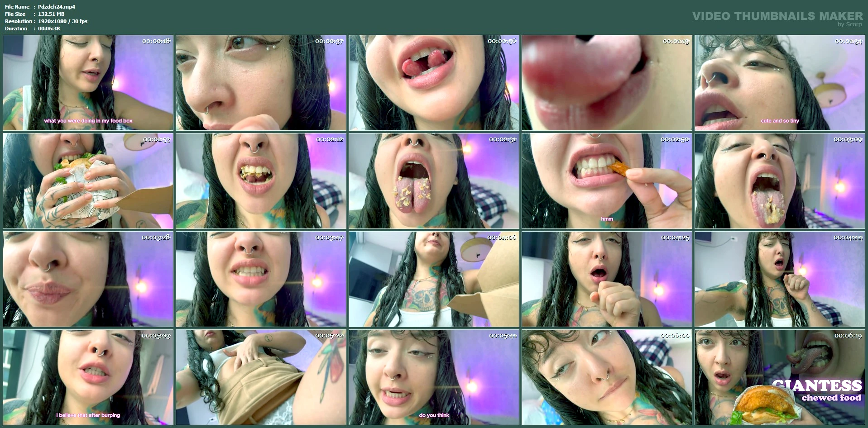This screenshot has width=868, height=428.
Task: Pick the frame captioned 'cute and so tiny'
Action: click(780, 83)
